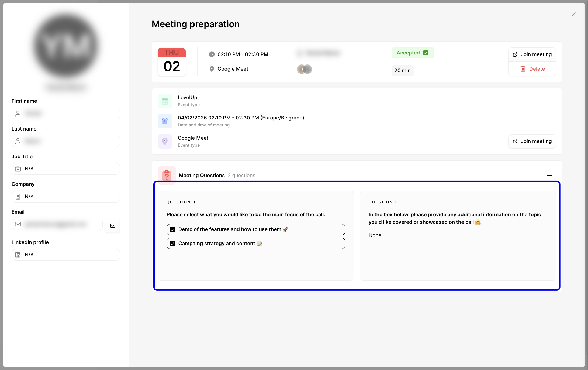
Task: Uncheck the Campaing strategy and content option
Action: [172, 243]
